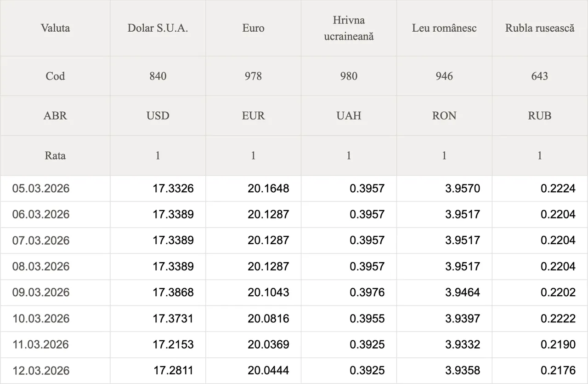Screen dimensions: 588x384
Task: Select RON rate 3.9464
Action: pos(462,292)
